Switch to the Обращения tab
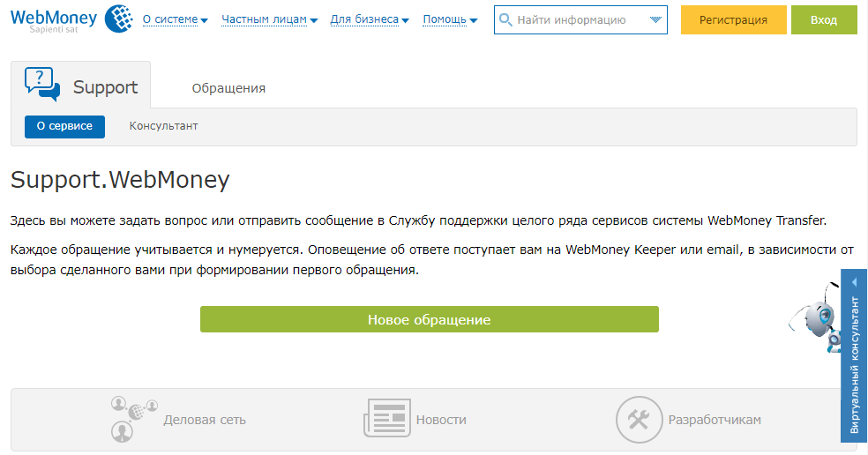The width and height of the screenshot is (868, 455). 228,88
